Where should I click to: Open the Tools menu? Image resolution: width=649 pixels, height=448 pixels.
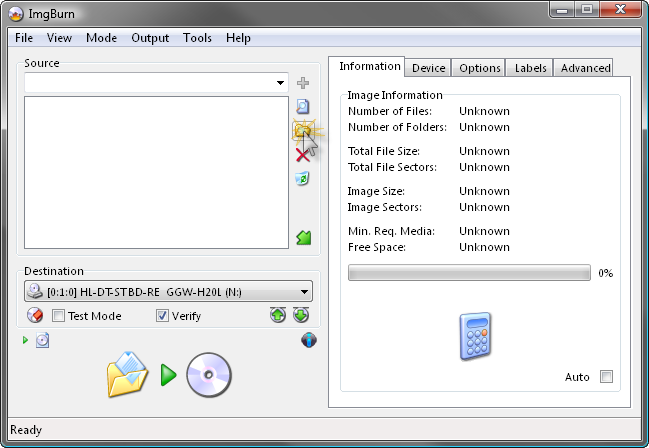click(x=197, y=38)
